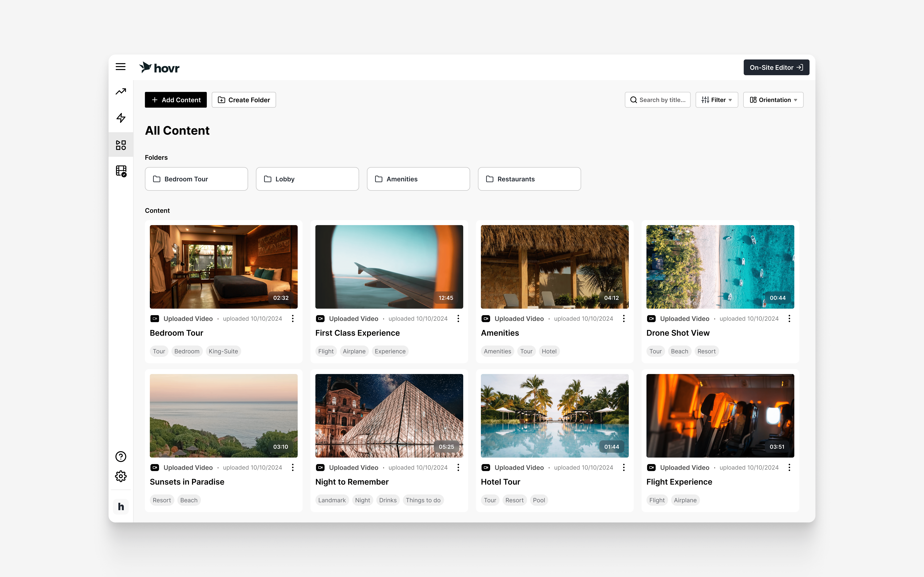This screenshot has height=577, width=924.
Task: Open the analytics trend icon in sidebar
Action: click(x=121, y=92)
